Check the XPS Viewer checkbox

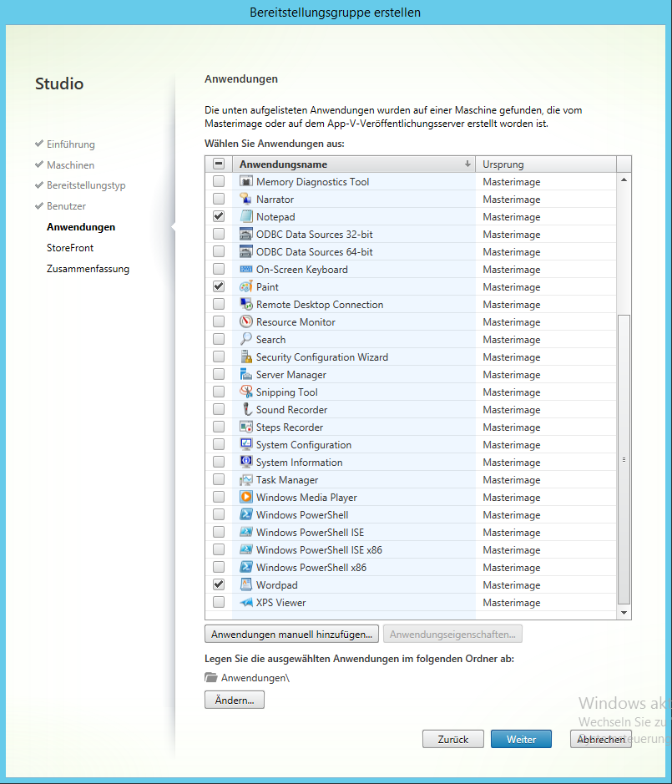coord(219,603)
